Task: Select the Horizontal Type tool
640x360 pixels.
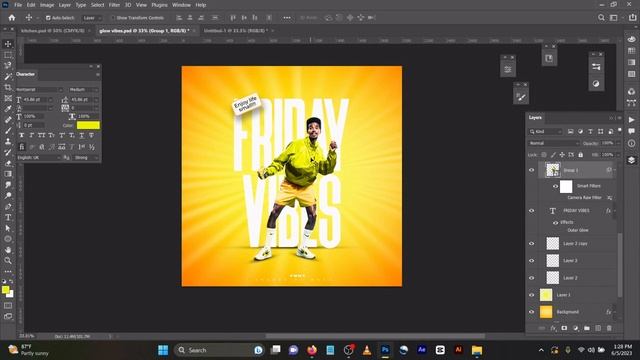Action: (x=8, y=217)
